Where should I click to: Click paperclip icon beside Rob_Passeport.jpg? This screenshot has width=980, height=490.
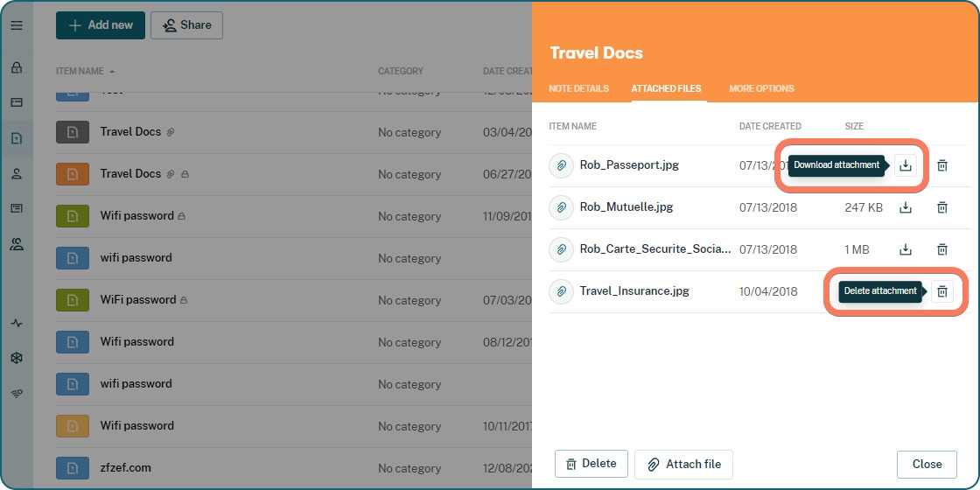tap(561, 165)
